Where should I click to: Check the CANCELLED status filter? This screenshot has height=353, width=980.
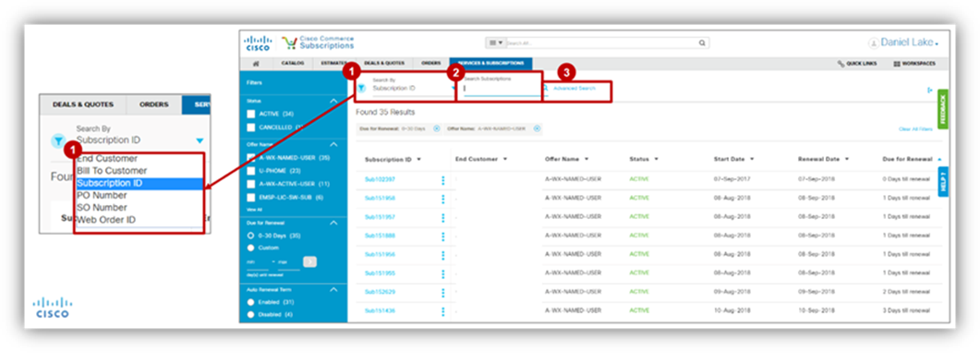tap(250, 128)
